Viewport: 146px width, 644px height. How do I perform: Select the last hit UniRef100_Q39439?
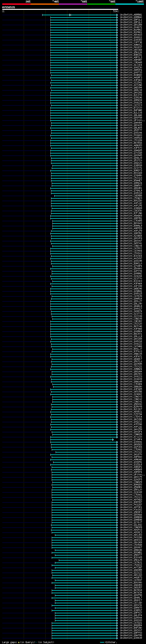131,638
